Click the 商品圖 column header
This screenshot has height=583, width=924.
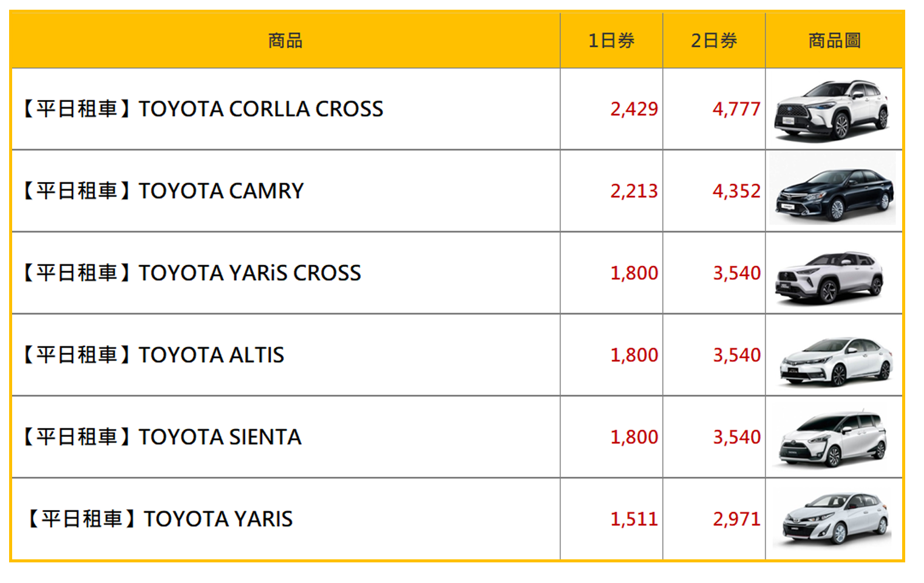[834, 41]
